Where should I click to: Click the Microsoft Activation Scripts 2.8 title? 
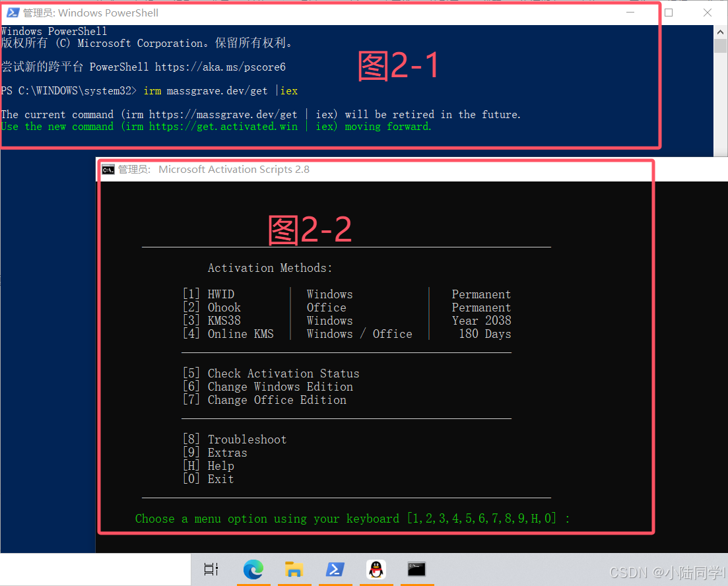(234, 170)
